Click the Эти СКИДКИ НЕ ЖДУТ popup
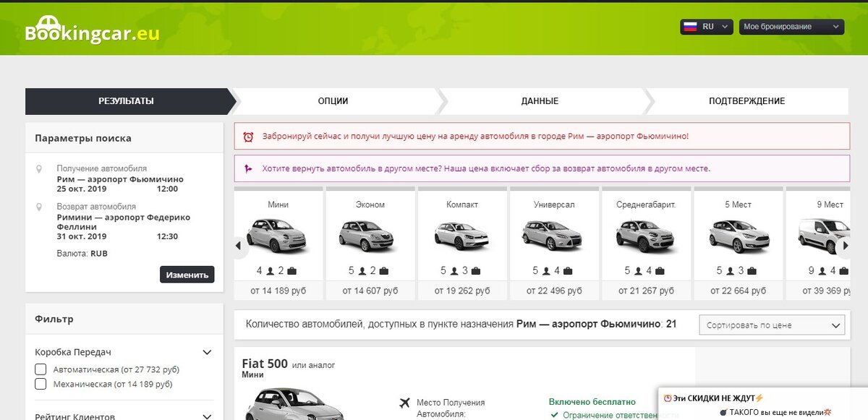Screen dimensions: 868x420 (x=763, y=403)
